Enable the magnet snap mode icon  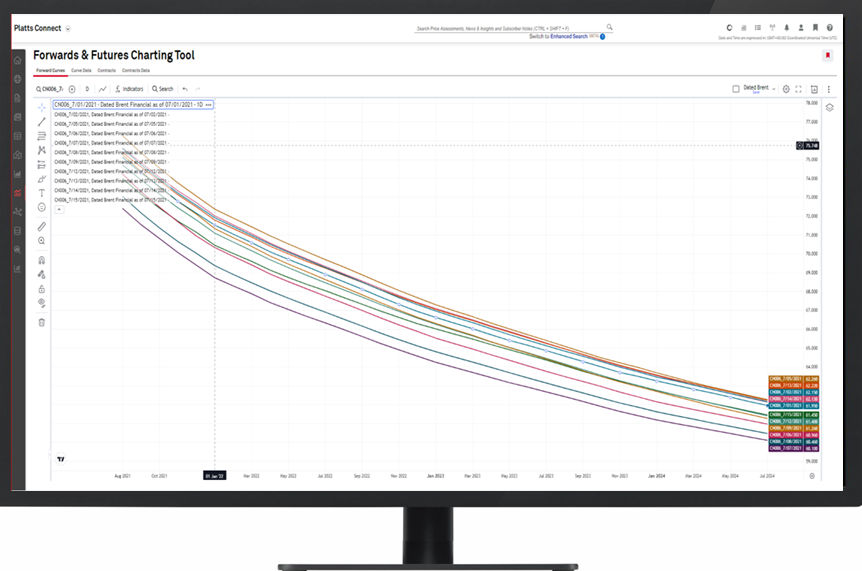[x=41, y=260]
